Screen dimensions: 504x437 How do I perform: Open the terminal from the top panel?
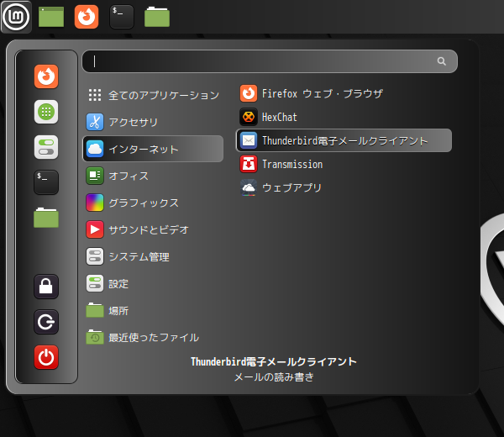[x=122, y=17]
